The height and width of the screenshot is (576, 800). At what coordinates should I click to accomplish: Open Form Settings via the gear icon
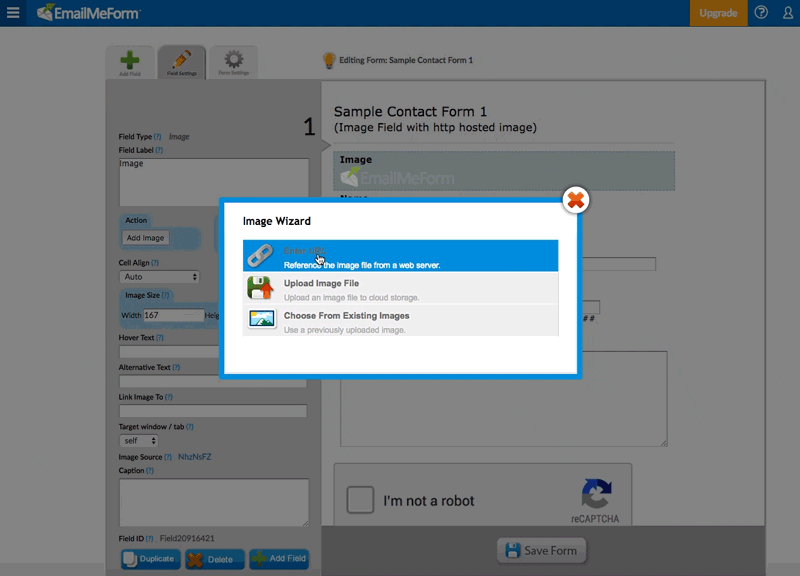pos(233,58)
